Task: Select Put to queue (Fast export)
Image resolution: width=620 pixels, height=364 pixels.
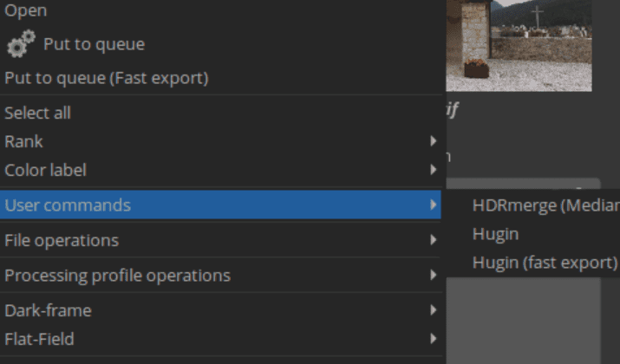Action: click(x=220, y=78)
